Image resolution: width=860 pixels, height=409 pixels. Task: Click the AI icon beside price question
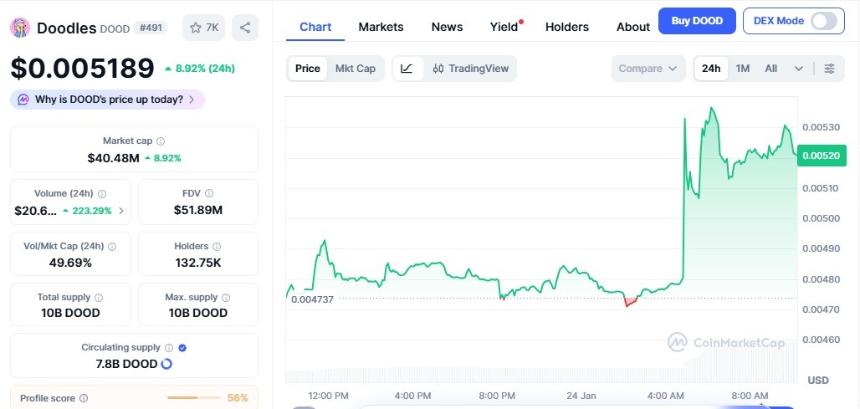click(23, 100)
